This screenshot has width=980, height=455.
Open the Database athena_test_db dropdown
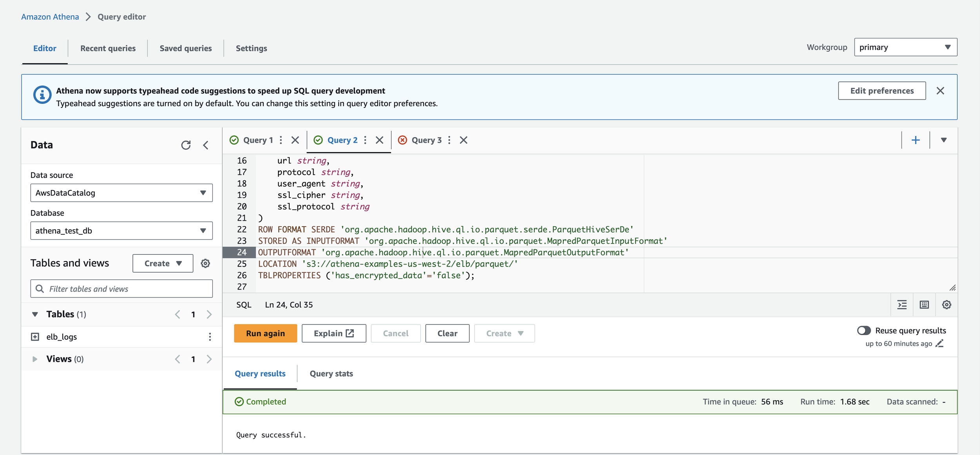[x=122, y=230]
